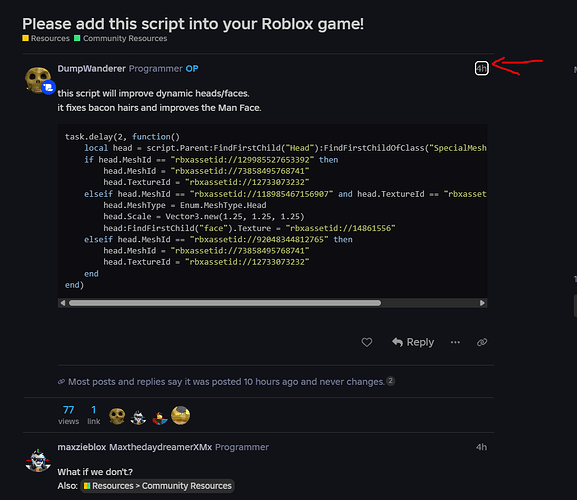Like the post with the heart icon
The width and height of the screenshot is (577, 500).
pos(367,342)
